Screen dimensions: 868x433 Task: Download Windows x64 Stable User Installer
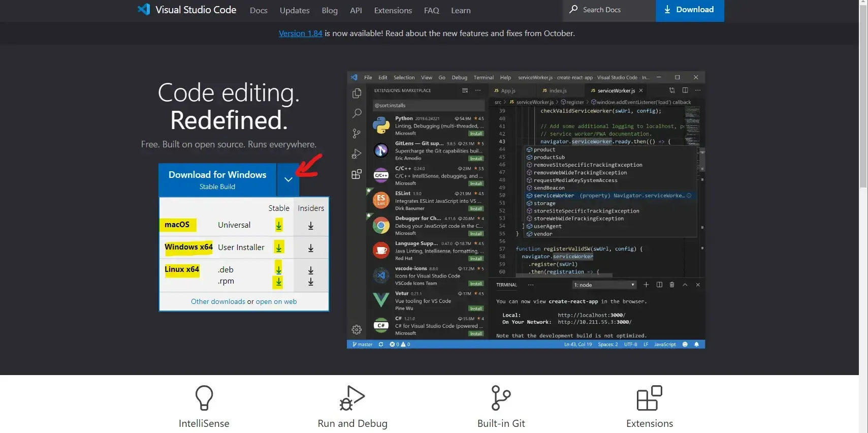pyautogui.click(x=279, y=248)
